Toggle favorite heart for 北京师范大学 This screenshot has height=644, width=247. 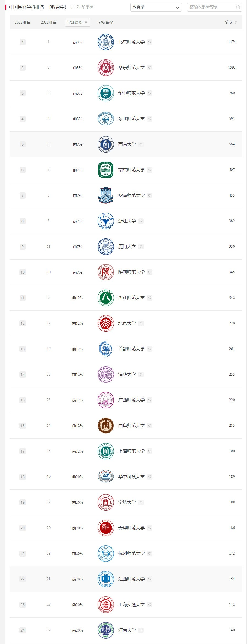click(150, 42)
